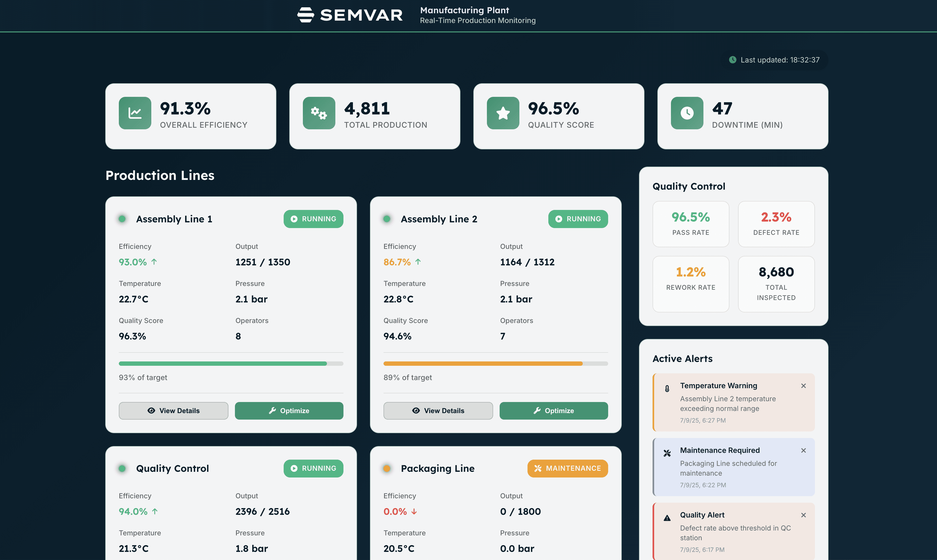Image resolution: width=937 pixels, height=560 pixels.
Task: Open View Details for Assembly Line 2
Action: (438, 411)
